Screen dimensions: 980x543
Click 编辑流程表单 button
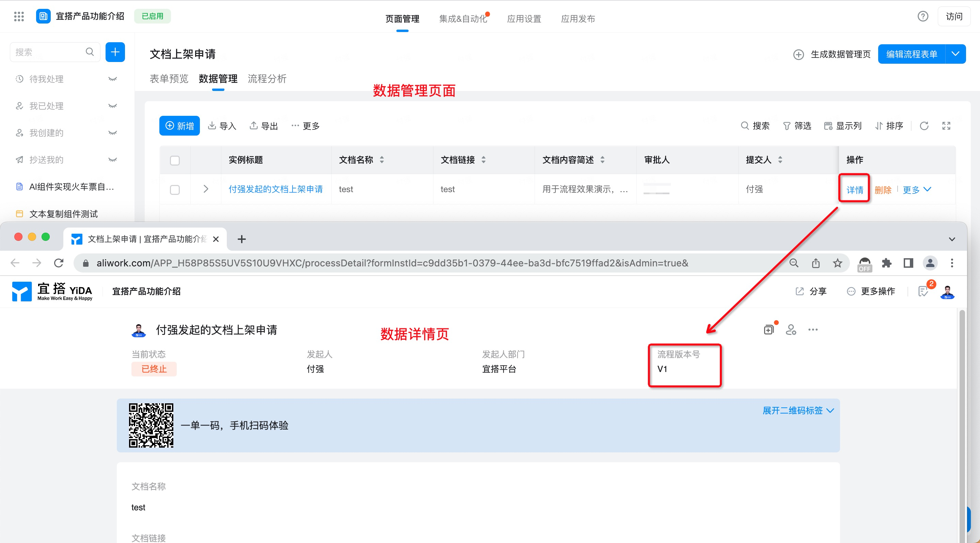[x=912, y=54]
